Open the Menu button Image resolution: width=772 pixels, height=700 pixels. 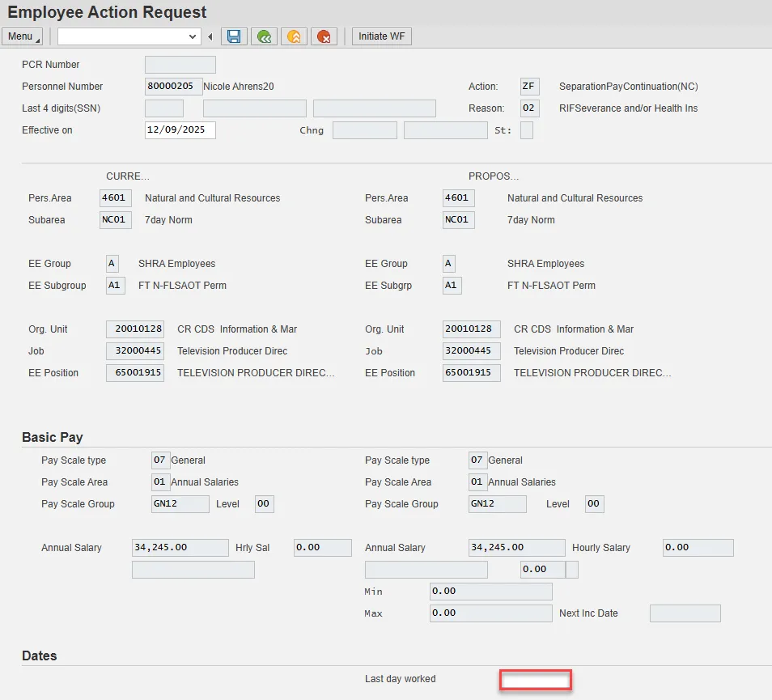click(22, 36)
